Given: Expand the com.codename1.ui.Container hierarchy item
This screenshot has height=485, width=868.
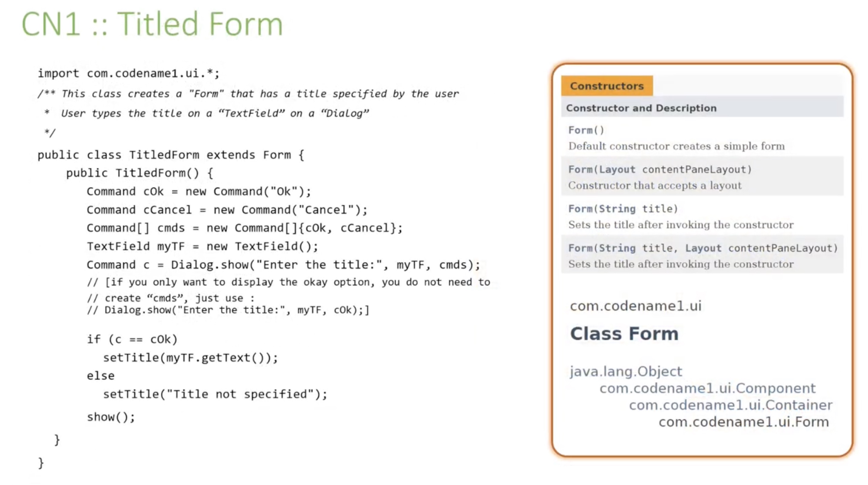Looking at the screenshot, I should point(730,404).
